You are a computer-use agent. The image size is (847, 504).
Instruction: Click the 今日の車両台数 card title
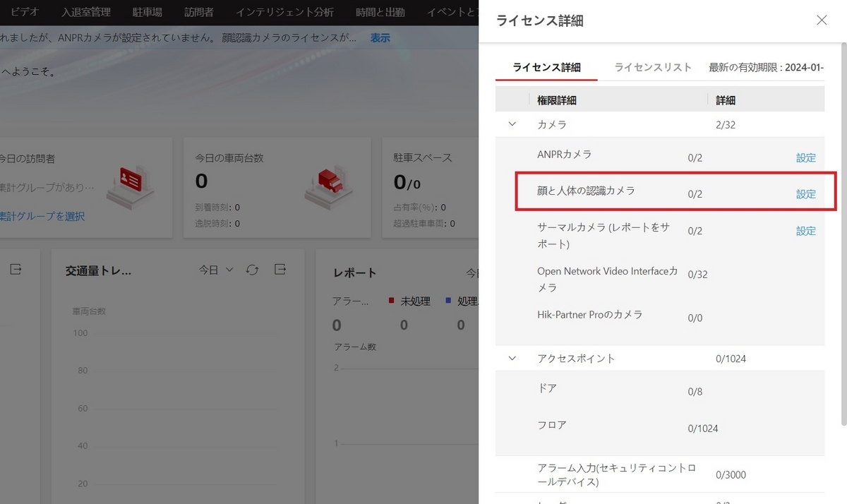coord(229,158)
